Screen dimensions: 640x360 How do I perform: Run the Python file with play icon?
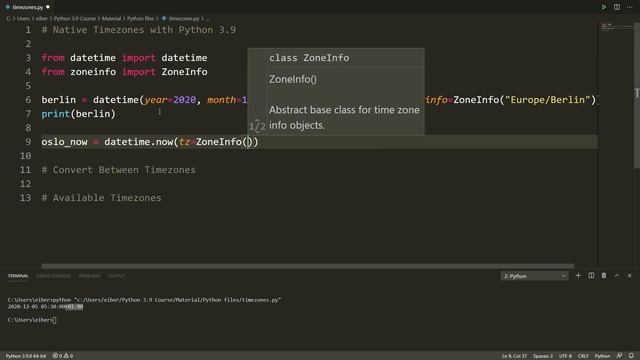click(604, 7)
